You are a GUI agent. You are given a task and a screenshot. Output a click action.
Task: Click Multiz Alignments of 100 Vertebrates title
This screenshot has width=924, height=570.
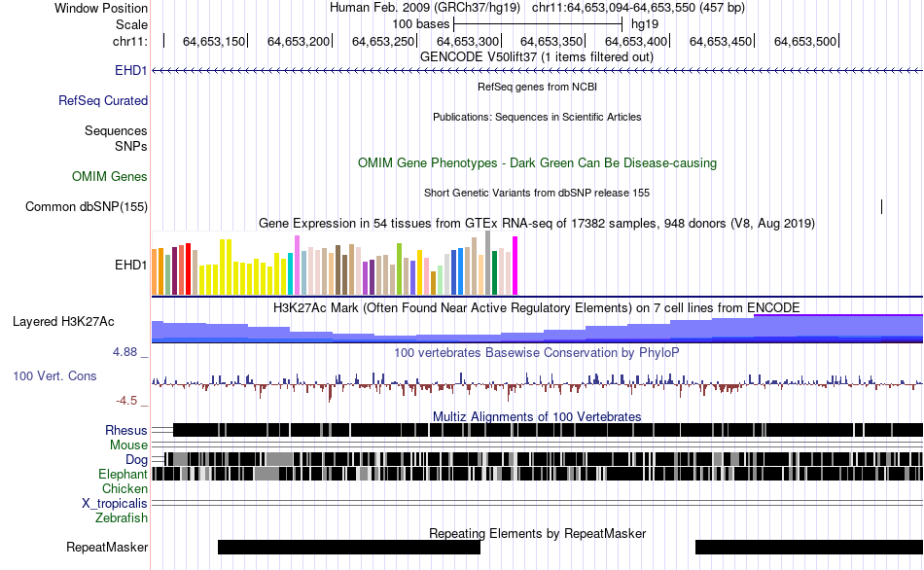click(537, 416)
